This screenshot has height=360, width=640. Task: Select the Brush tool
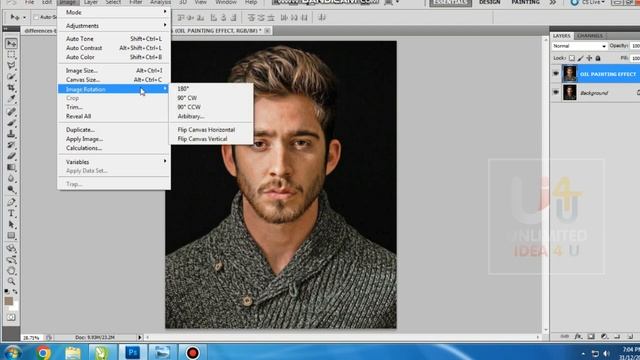tap(11, 123)
